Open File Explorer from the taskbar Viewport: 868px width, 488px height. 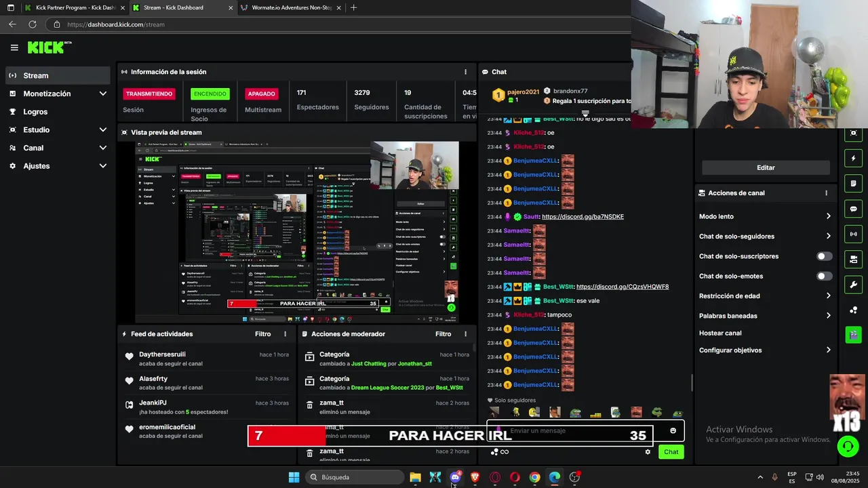pyautogui.click(x=415, y=477)
